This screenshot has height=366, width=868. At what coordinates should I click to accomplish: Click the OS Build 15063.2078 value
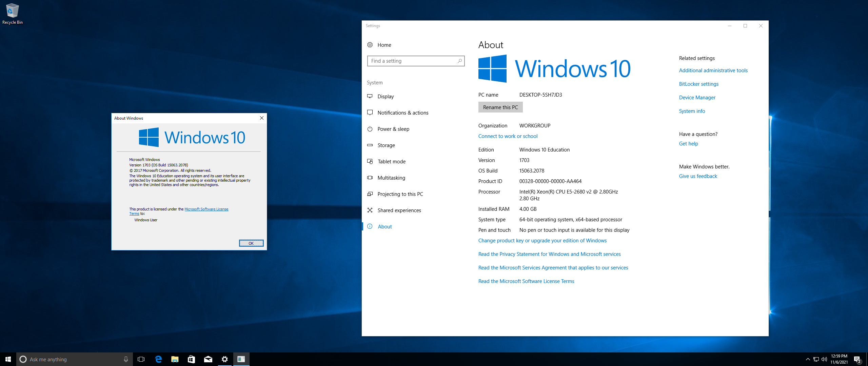pyautogui.click(x=532, y=170)
